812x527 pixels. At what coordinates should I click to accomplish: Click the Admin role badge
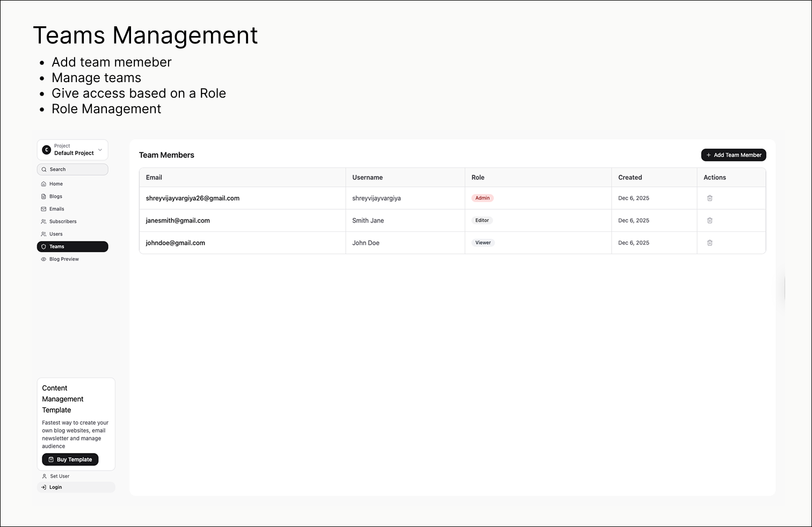pos(482,198)
